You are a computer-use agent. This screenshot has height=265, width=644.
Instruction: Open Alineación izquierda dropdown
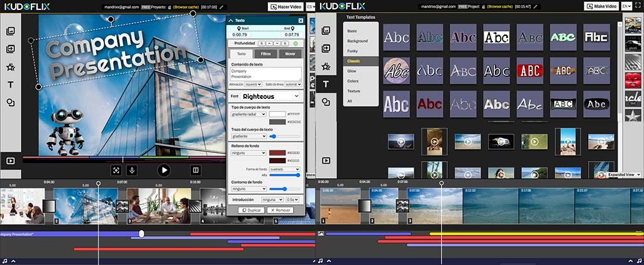(x=253, y=84)
